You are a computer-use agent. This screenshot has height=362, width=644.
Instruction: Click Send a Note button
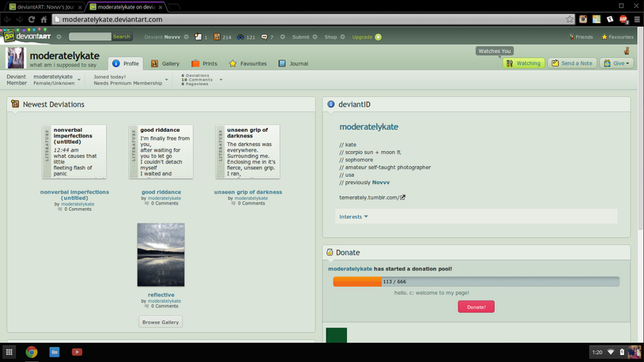pos(572,64)
